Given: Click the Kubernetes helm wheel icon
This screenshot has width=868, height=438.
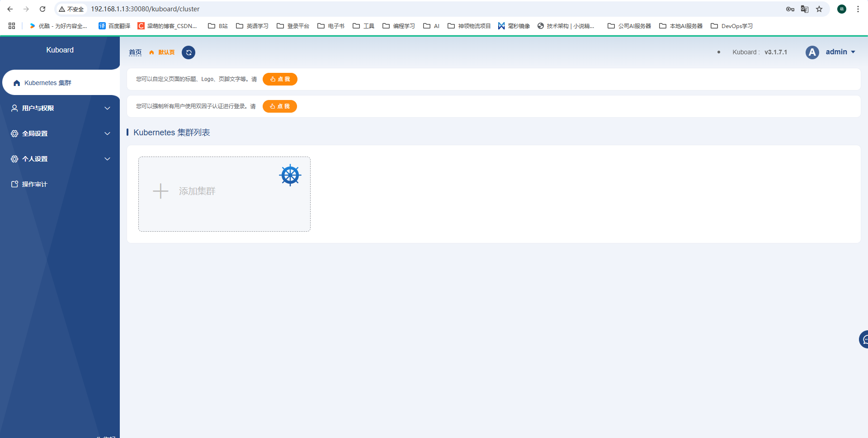Looking at the screenshot, I should 290,176.
